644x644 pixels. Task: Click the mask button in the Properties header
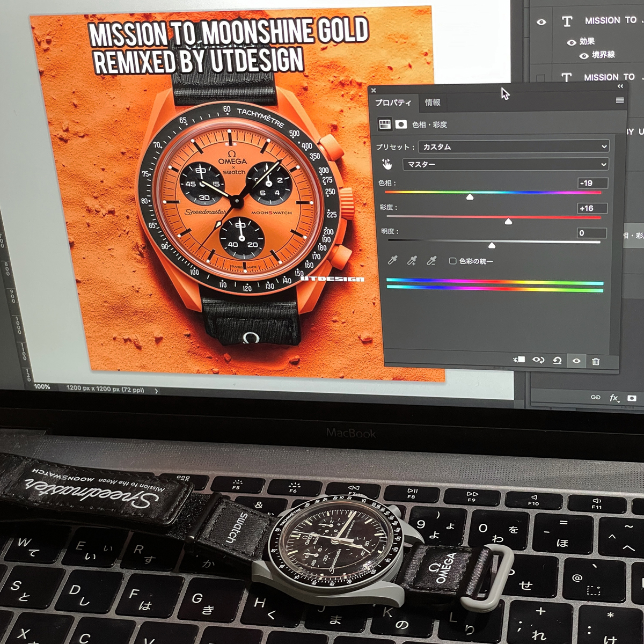click(x=401, y=124)
